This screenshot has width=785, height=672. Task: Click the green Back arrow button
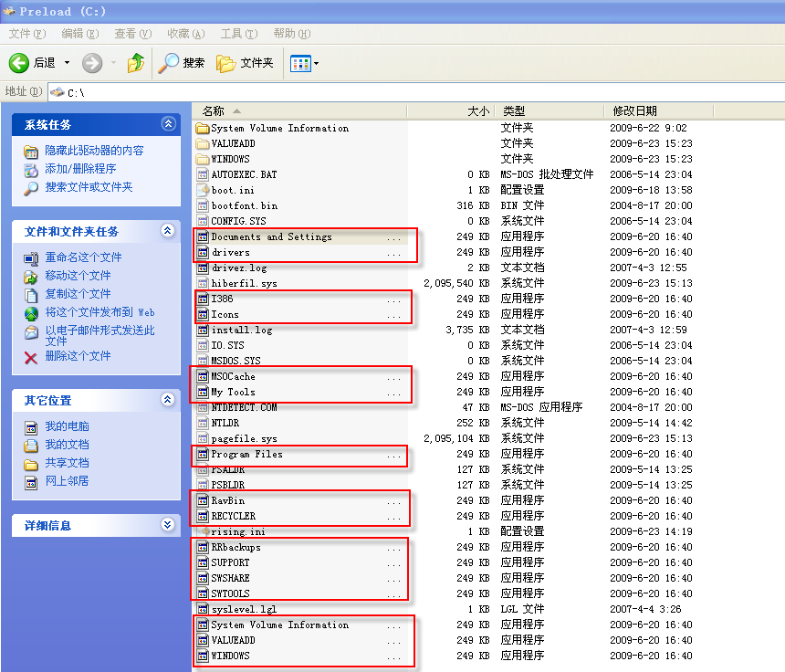pos(19,63)
